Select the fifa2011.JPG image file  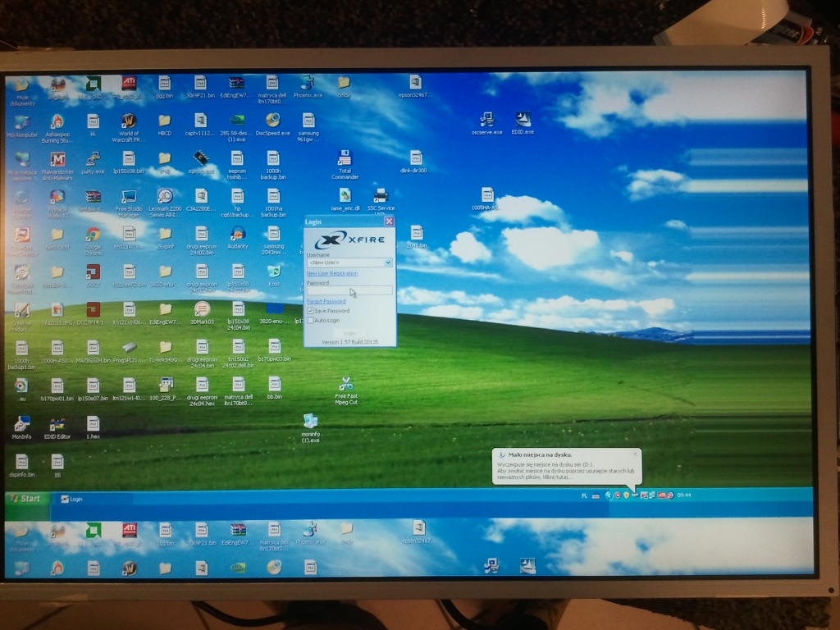coord(57,314)
